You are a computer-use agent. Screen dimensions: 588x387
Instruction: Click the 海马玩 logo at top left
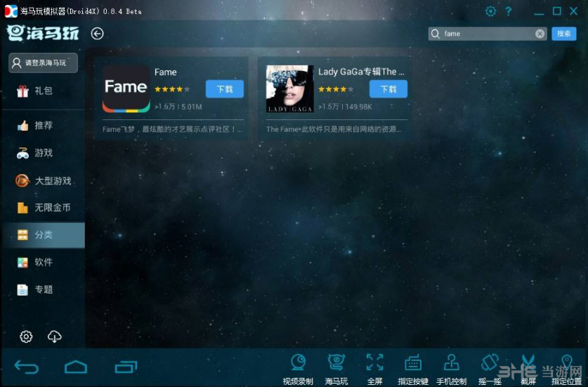pos(43,33)
